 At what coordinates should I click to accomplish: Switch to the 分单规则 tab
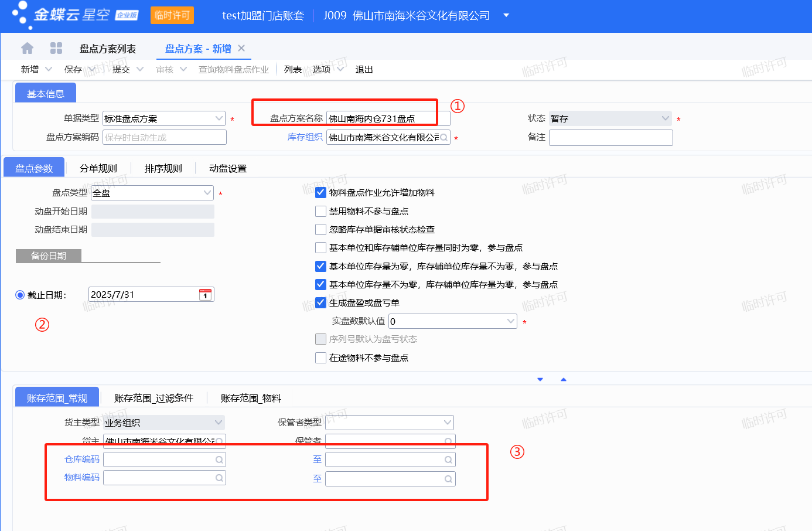pyautogui.click(x=98, y=168)
